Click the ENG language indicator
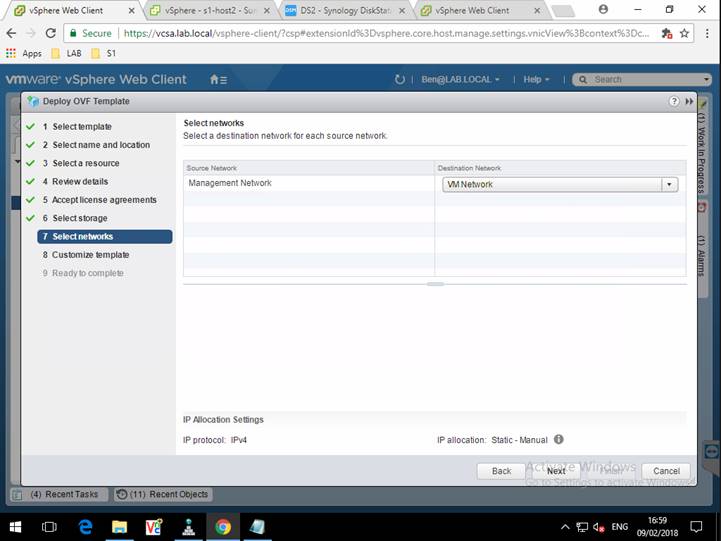 [x=619, y=527]
